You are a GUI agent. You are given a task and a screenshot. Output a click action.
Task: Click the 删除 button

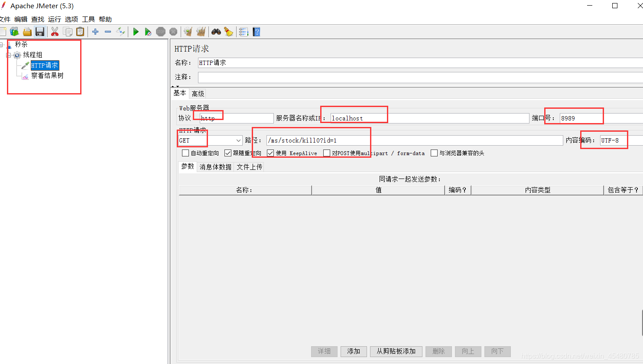(x=438, y=351)
